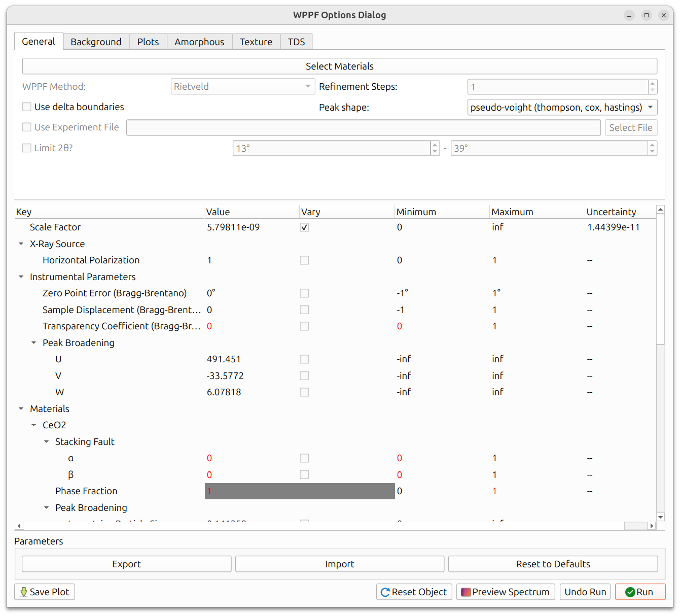The width and height of the screenshot is (680, 616).
Task: Click the Preview Spectrum color icon
Action: point(466,592)
